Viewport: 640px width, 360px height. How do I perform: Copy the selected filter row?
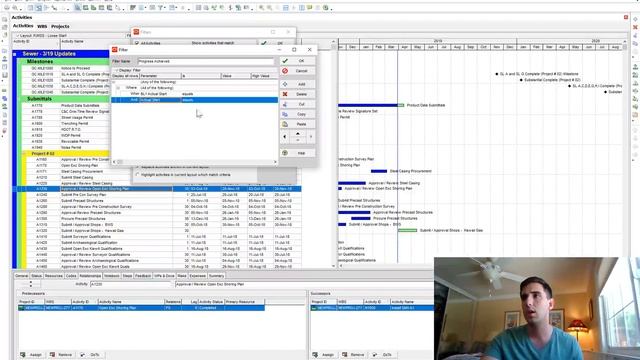click(297, 114)
